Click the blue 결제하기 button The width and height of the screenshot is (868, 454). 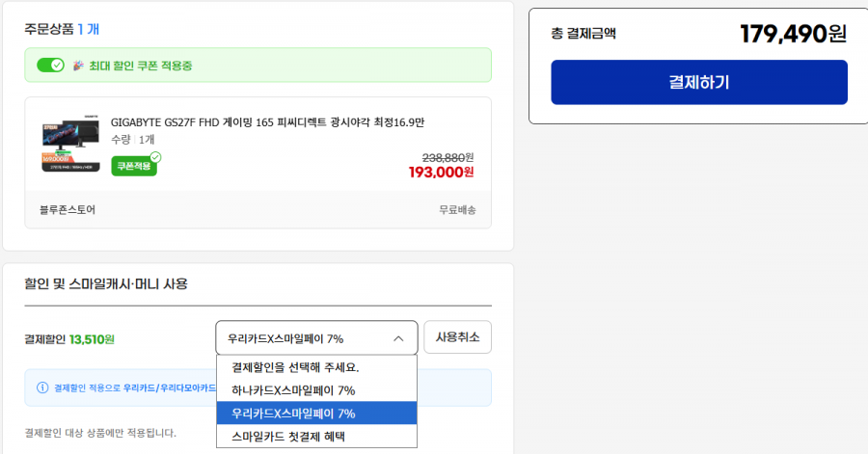click(699, 82)
